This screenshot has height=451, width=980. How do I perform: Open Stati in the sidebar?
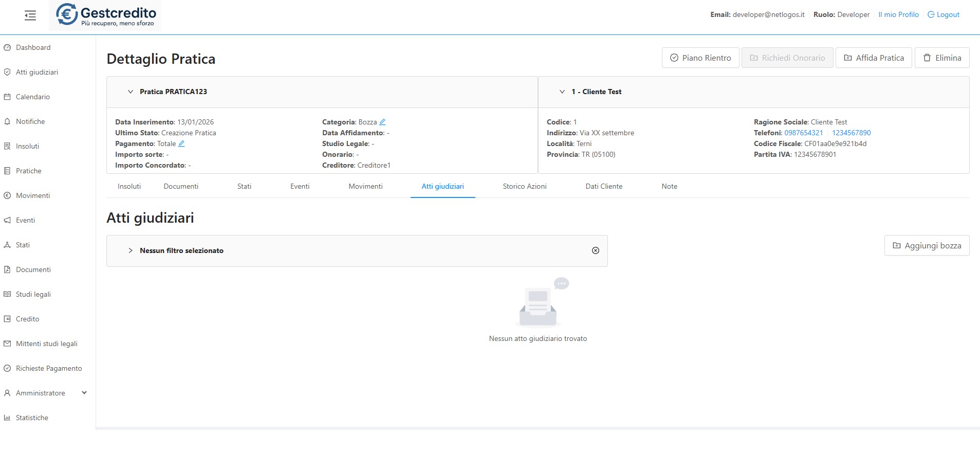tap(23, 245)
